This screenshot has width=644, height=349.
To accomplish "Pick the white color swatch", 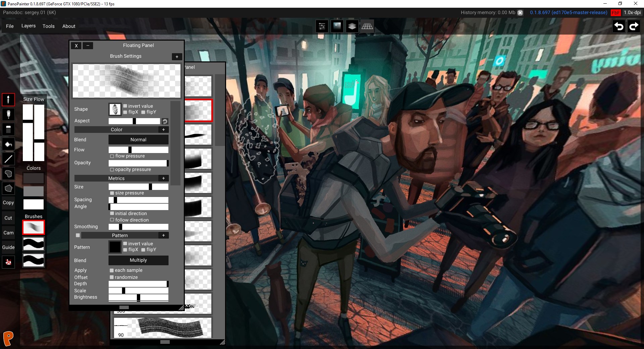I will [34, 204].
